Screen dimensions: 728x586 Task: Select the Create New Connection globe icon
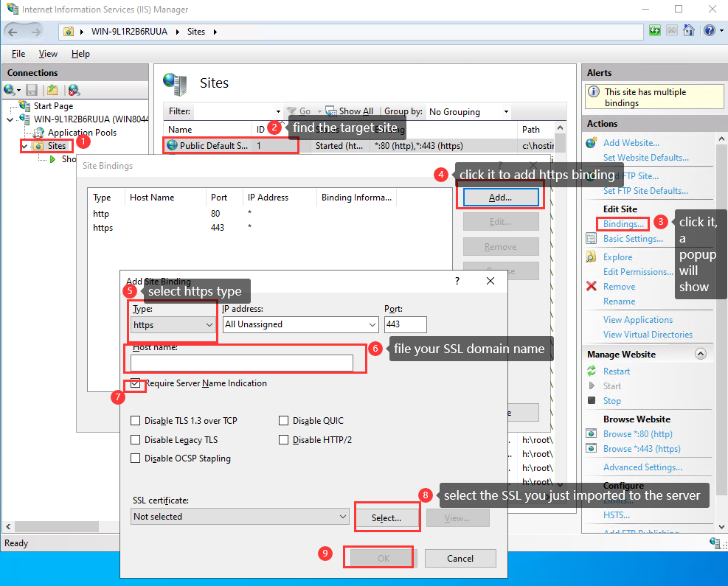9,89
